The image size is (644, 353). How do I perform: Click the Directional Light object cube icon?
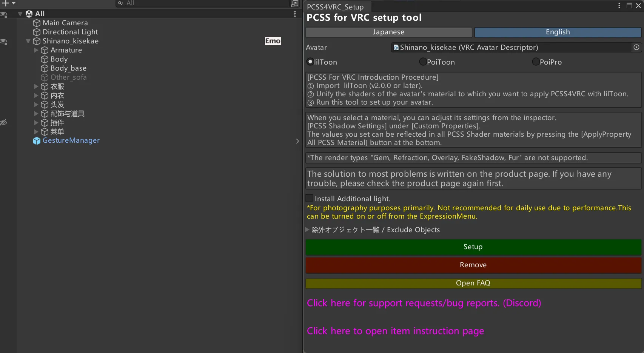37,32
